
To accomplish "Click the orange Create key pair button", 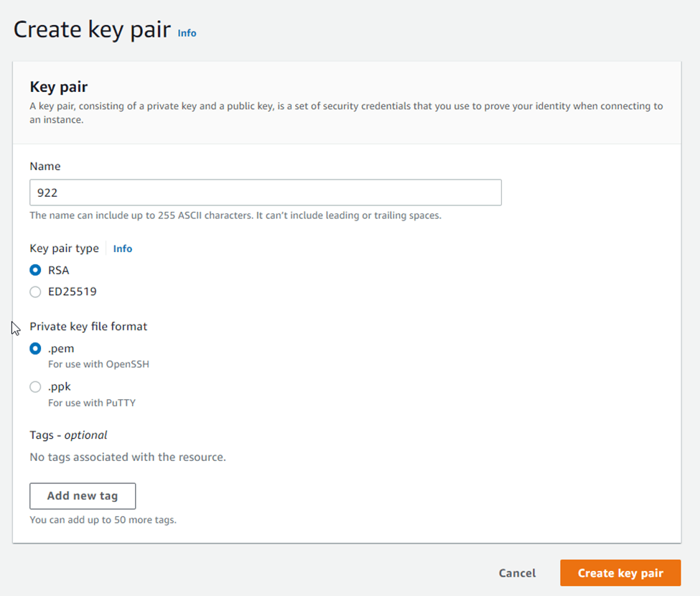I will point(620,573).
